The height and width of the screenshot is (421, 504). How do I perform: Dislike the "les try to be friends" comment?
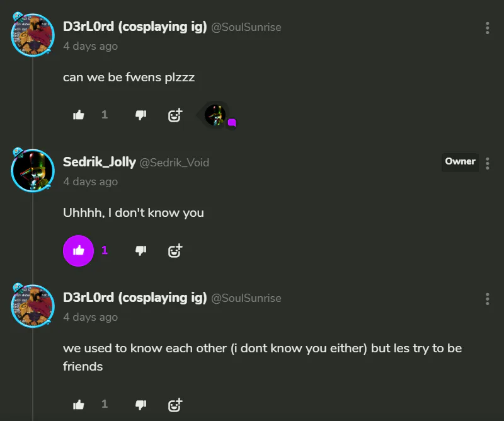point(141,404)
